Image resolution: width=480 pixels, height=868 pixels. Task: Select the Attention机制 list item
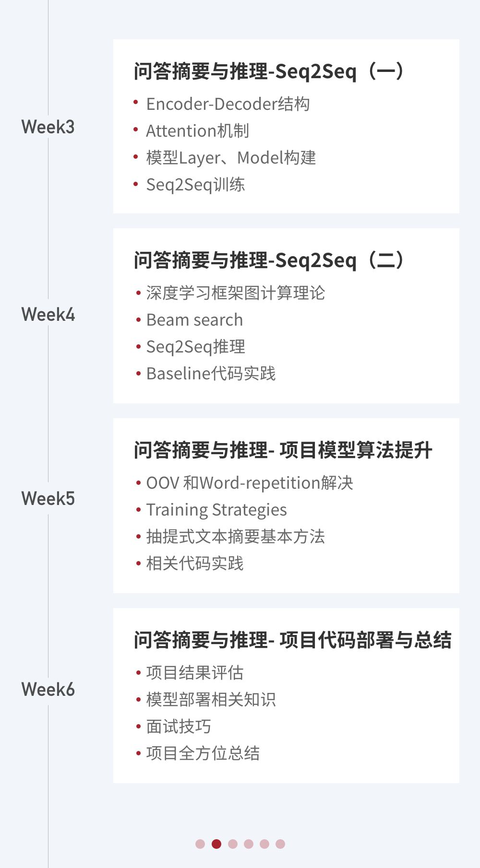[x=197, y=131]
